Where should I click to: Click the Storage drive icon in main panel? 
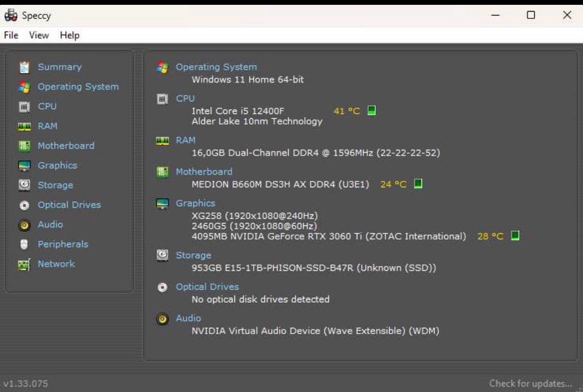coord(162,255)
